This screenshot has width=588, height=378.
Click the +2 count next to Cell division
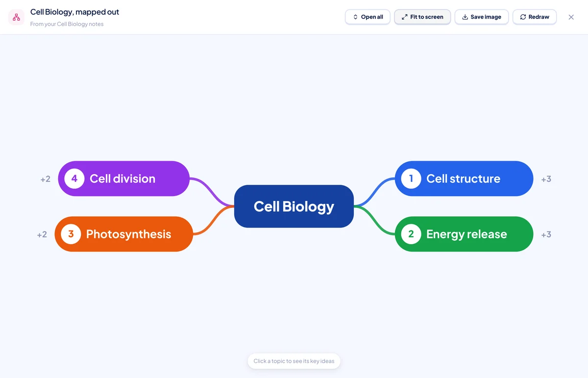tap(45, 179)
